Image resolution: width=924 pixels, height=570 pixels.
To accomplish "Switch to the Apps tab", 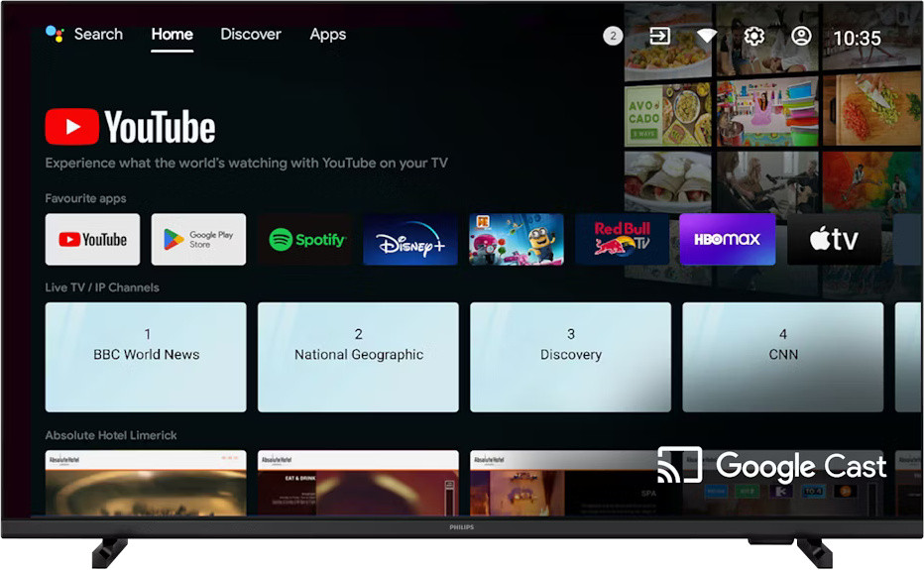I will point(327,34).
